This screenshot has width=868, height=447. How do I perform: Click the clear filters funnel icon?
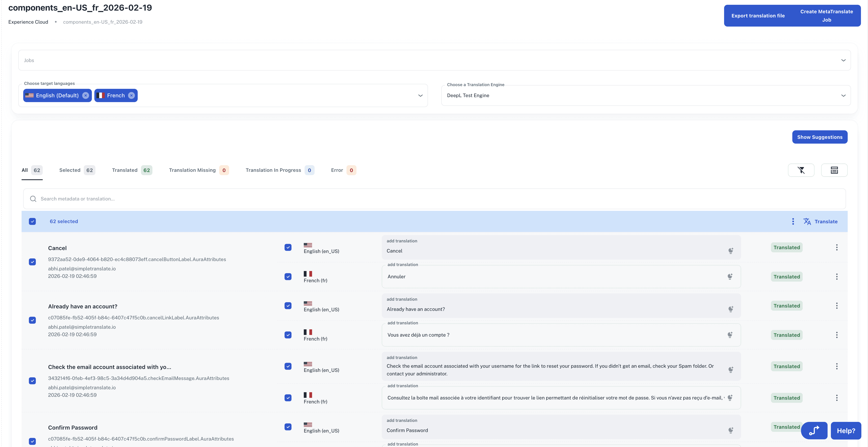(801, 170)
